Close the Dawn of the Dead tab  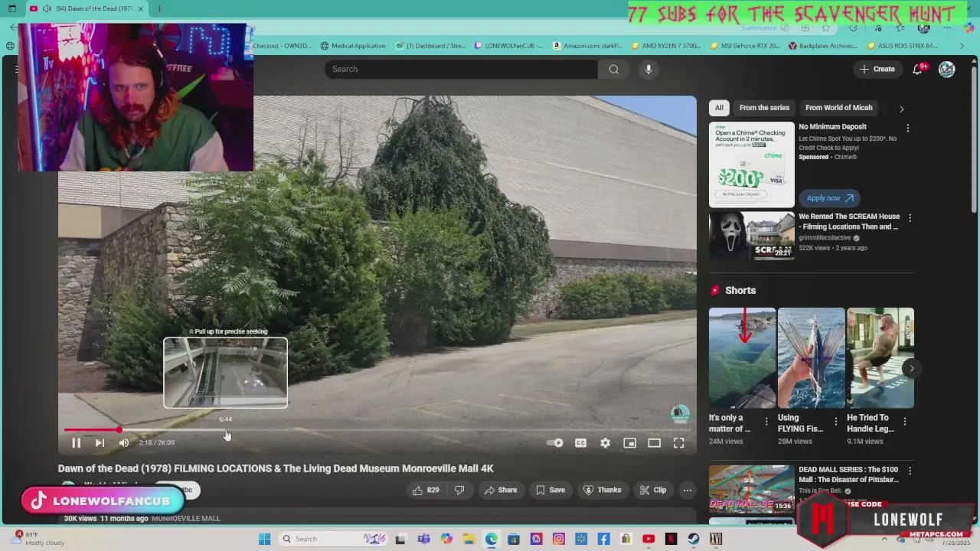pyautogui.click(x=140, y=8)
